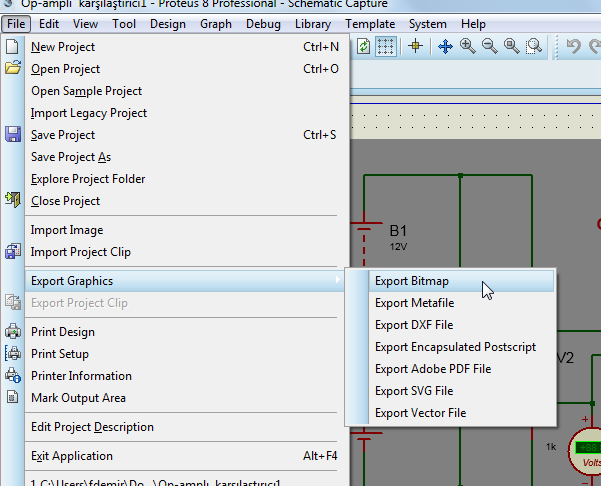Choose Print Design menu entry
The width and height of the screenshot is (601, 486).
click(x=187, y=332)
